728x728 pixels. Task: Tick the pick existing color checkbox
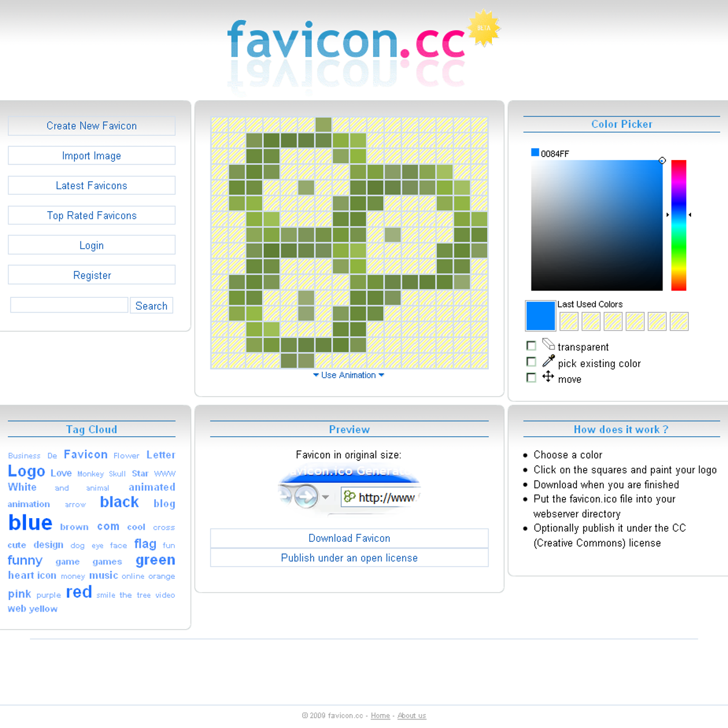click(x=531, y=362)
